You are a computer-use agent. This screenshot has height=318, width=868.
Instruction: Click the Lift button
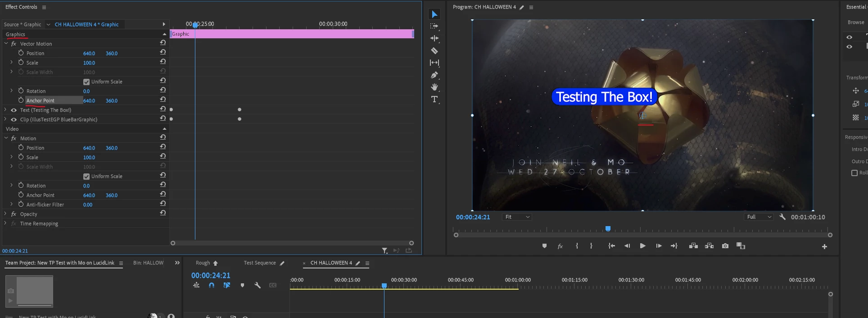pos(693,246)
